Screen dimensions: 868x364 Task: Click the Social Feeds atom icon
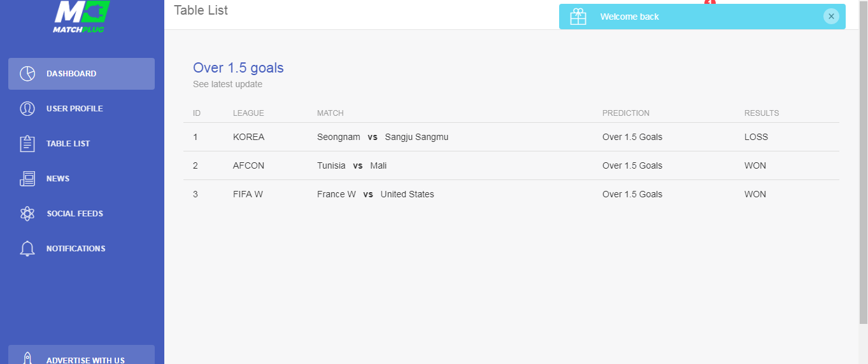(x=27, y=214)
